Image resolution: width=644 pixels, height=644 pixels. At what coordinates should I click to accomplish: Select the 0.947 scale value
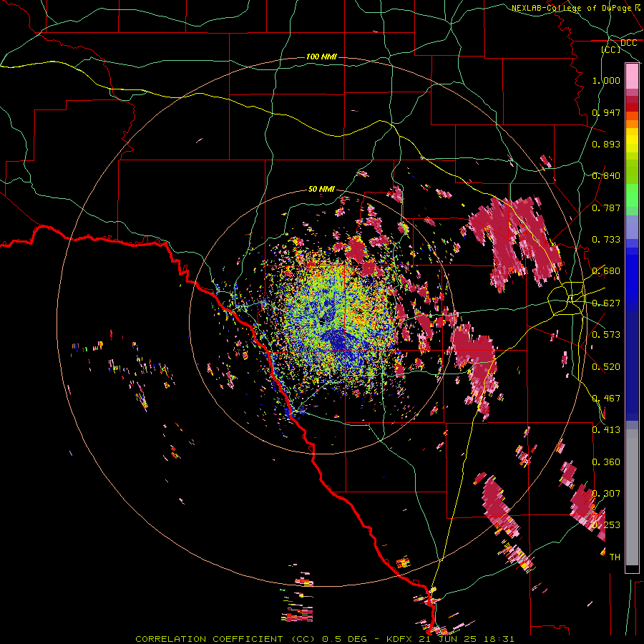[x=606, y=112]
